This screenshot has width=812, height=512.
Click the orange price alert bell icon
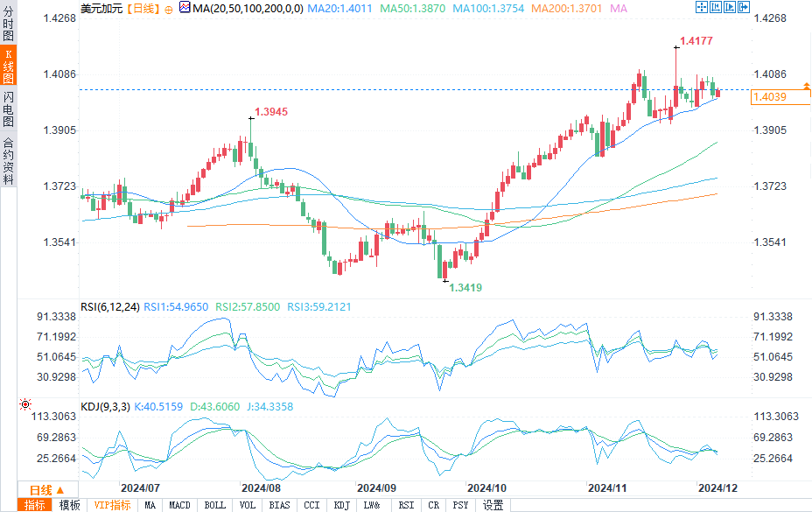[806, 86]
